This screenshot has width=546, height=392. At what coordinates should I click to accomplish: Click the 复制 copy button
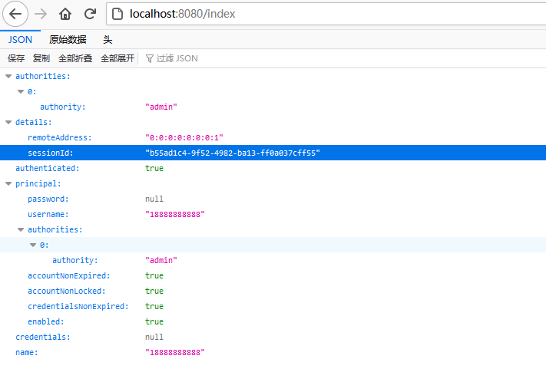[x=41, y=58]
